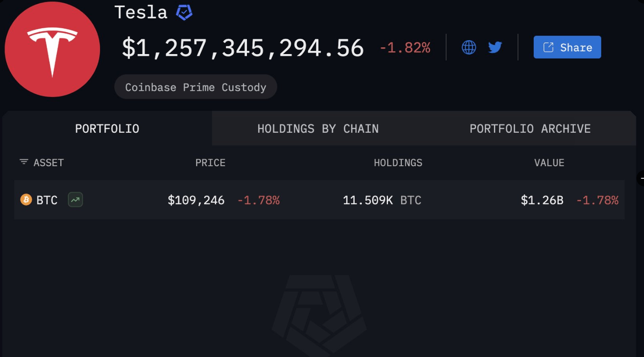Click the blue verified badge beside Tesla
Viewport: 644px width, 357px height.
pos(184,12)
